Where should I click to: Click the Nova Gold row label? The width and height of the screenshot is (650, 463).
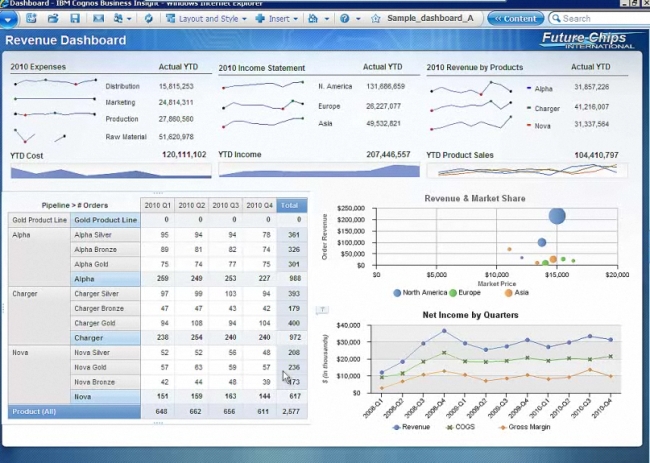pyautogui.click(x=105, y=367)
